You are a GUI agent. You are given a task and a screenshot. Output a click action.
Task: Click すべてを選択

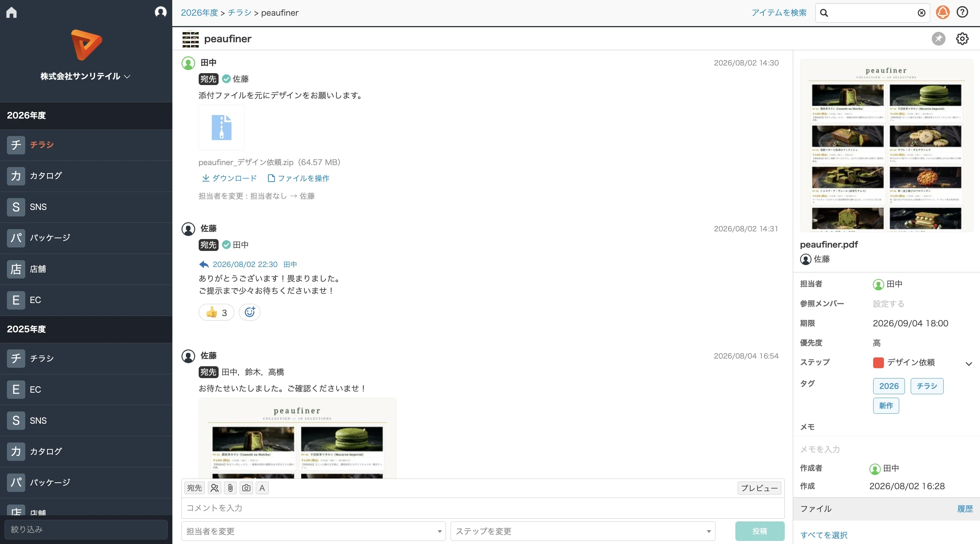[824, 535]
